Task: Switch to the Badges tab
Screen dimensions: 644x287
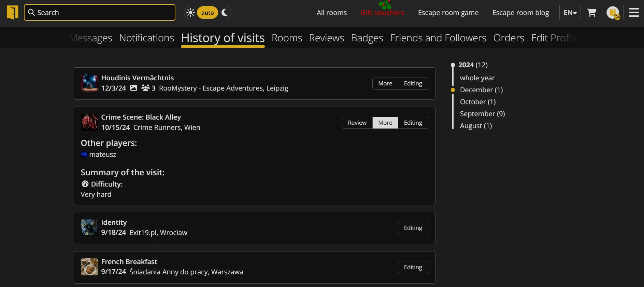Action: pyautogui.click(x=367, y=38)
